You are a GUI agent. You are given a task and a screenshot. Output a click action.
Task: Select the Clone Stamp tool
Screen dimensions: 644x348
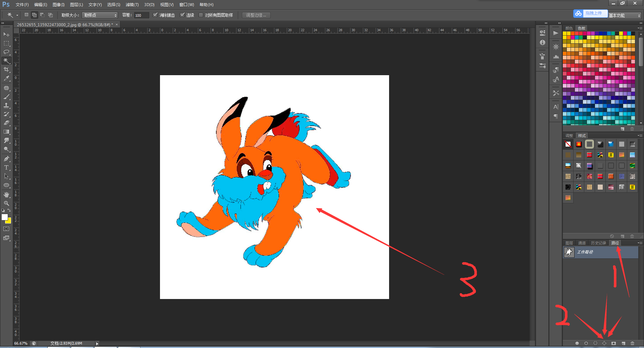6,105
